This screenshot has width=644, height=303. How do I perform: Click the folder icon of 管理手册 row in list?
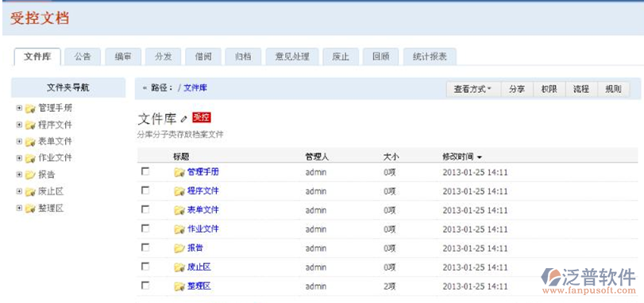coord(179,172)
